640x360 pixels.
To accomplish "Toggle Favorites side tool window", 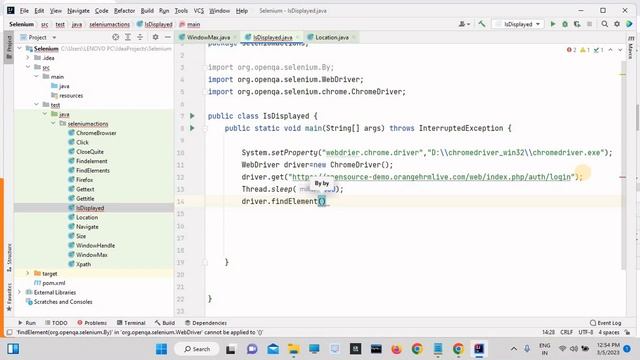I will pyautogui.click(x=9, y=297).
